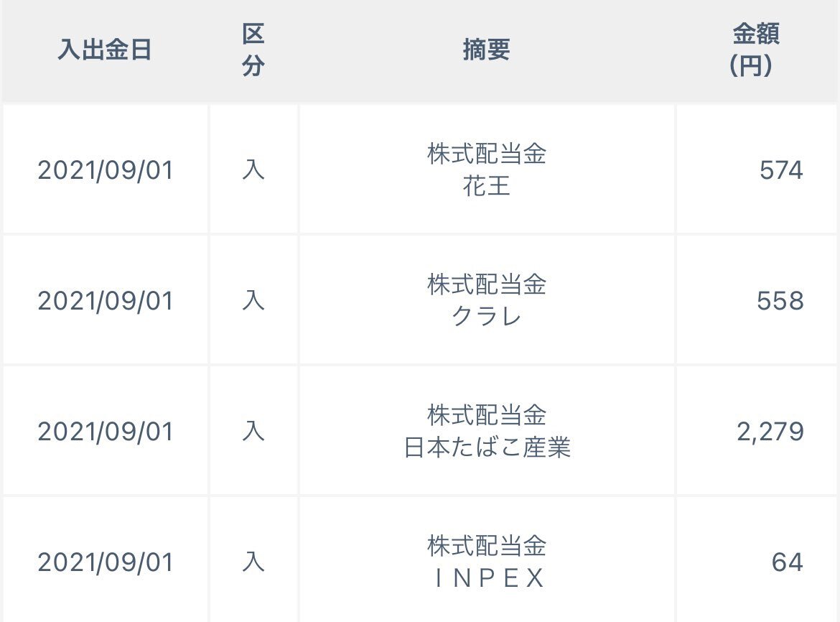Click the date in the クラレ row
The image size is (840, 622).
pos(106,301)
